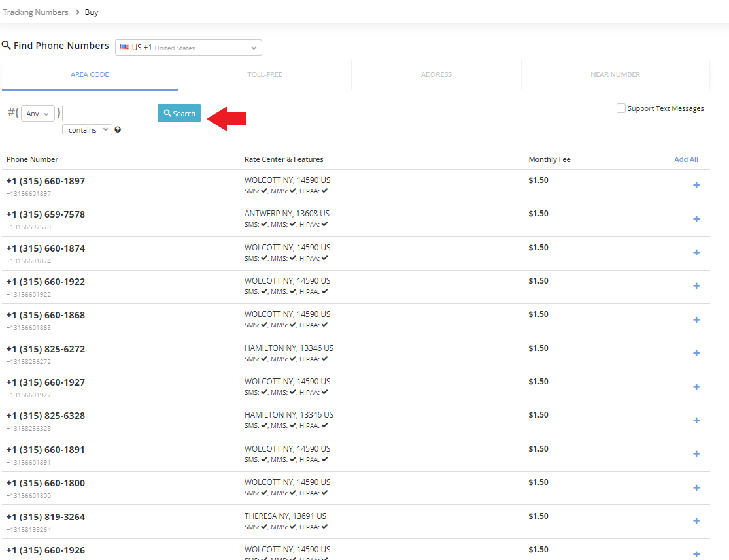Click the plus icon next to +1 (315) 825-6328
729x560 pixels.
coord(696,420)
